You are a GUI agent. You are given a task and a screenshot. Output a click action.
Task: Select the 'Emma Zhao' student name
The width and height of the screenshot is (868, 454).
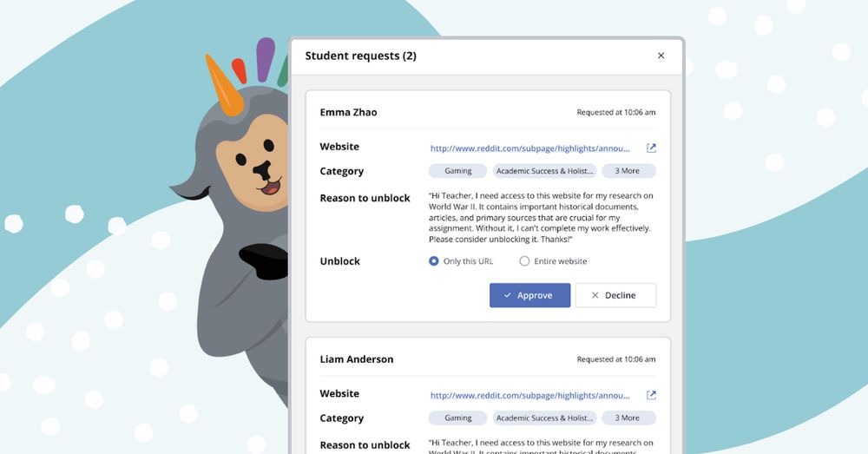(348, 112)
